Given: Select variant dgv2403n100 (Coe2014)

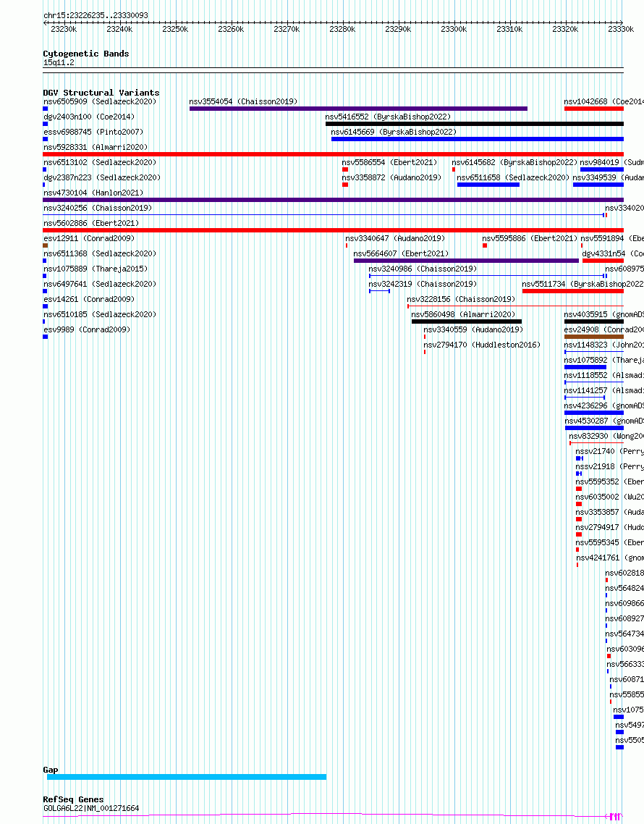Looking at the screenshot, I should (89, 117).
